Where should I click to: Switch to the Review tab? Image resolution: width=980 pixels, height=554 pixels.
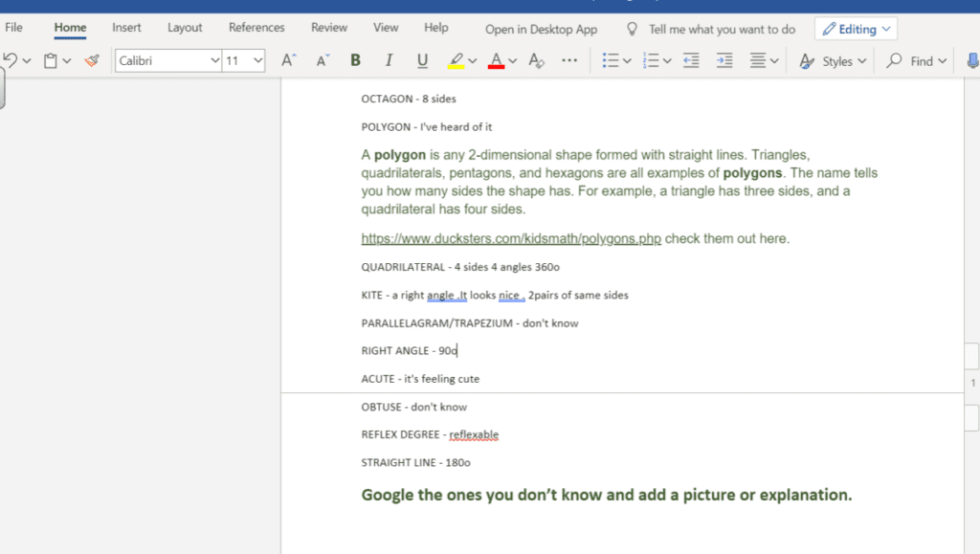[x=329, y=28]
